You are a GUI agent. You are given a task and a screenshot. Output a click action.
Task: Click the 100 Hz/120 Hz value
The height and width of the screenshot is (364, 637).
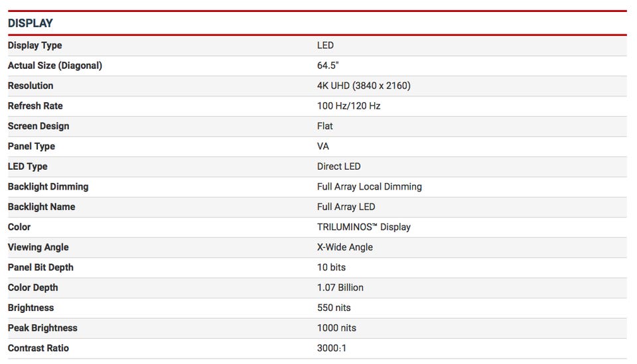[349, 106]
